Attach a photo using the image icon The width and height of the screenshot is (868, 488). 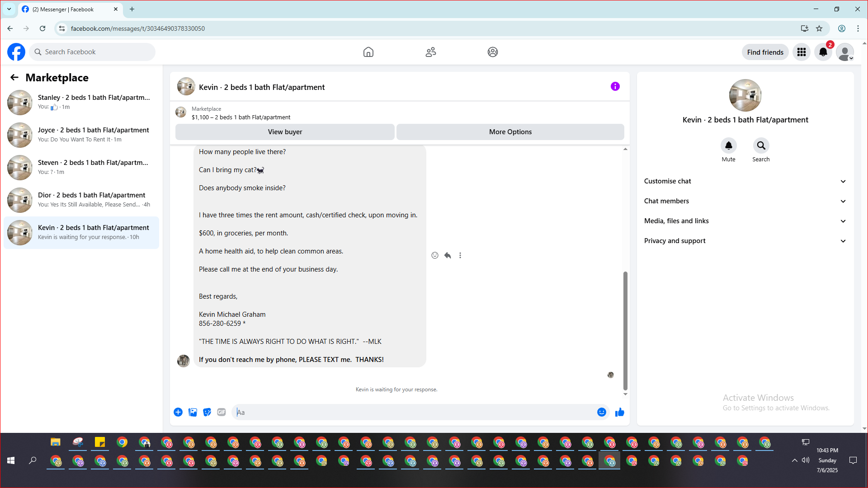point(193,412)
